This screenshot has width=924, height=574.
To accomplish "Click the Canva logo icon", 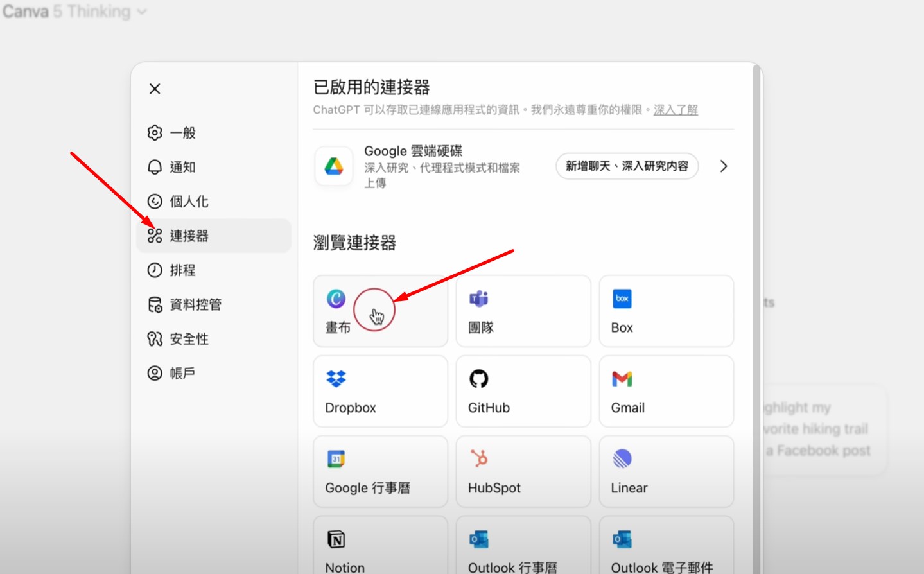I will 336,299.
